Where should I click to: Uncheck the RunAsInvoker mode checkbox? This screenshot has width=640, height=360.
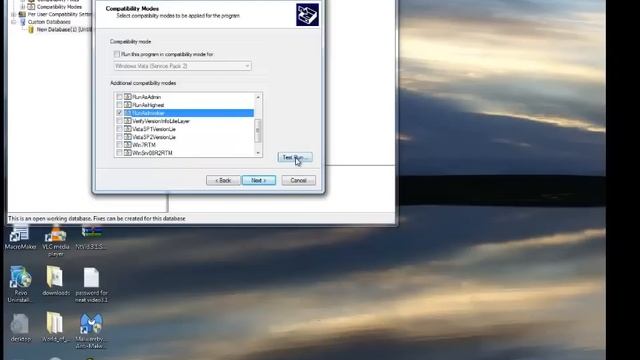click(x=119, y=113)
